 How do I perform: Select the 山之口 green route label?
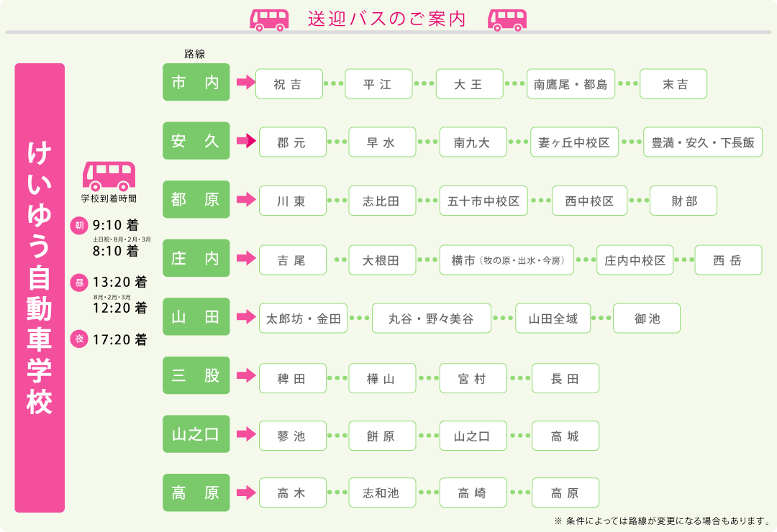click(196, 434)
